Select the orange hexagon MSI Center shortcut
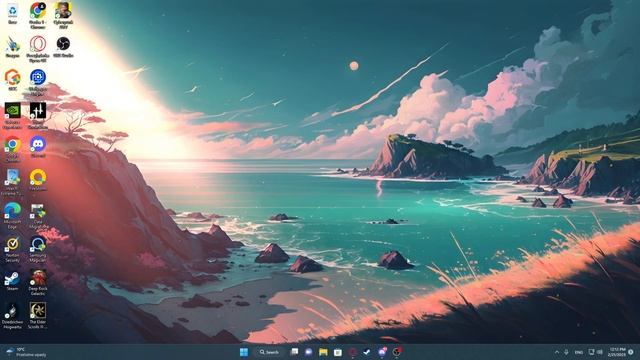The image size is (640, 360). coord(13,80)
